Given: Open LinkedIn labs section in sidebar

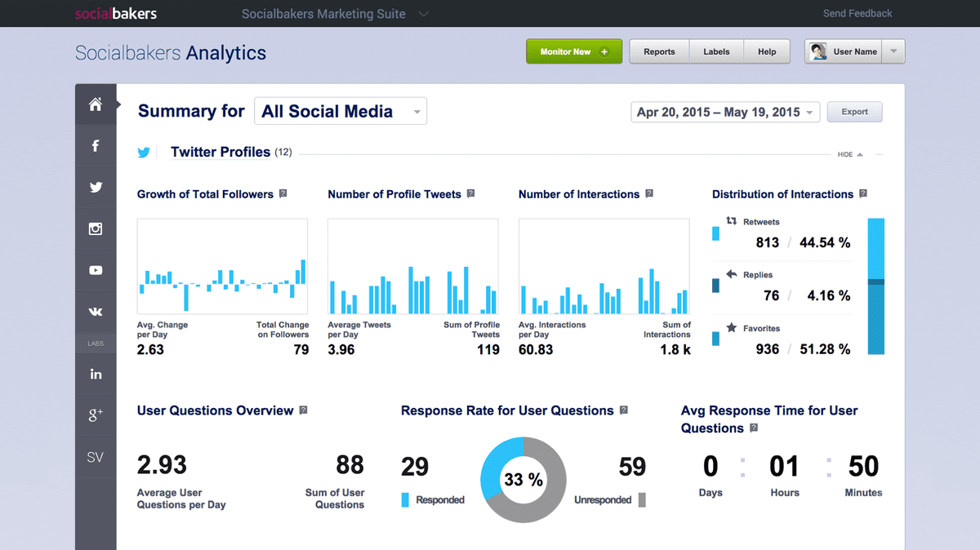Looking at the screenshot, I should (96, 374).
